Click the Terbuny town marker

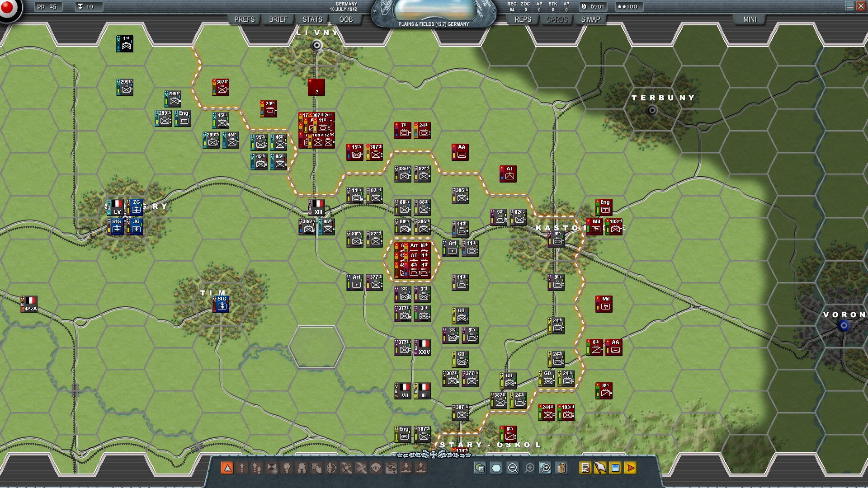652,110
